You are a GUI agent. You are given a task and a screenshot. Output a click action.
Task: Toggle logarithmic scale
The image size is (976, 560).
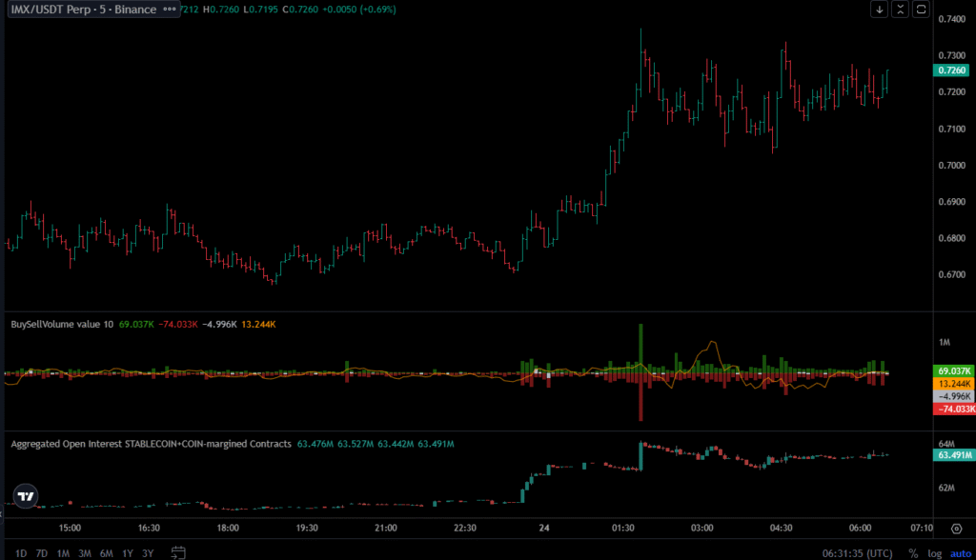pos(933,552)
